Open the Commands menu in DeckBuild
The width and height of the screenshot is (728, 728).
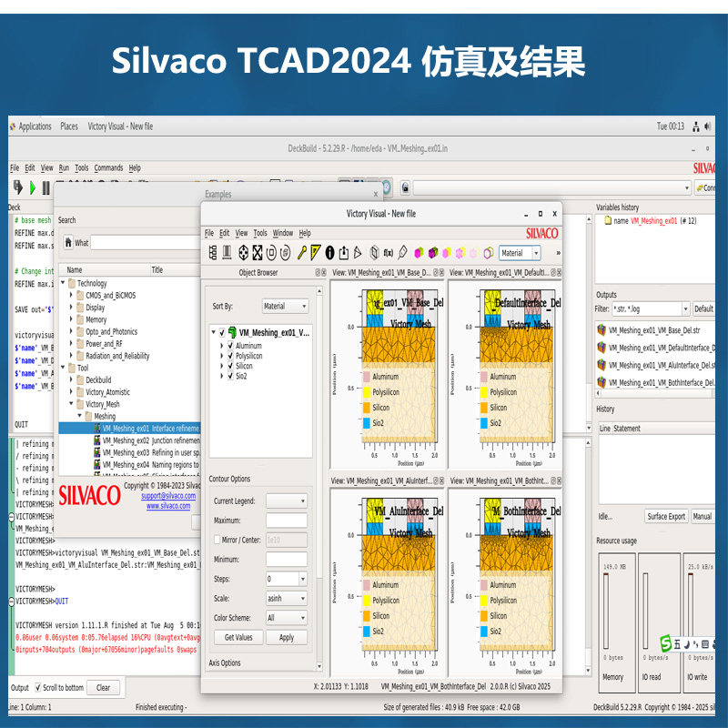pos(108,168)
